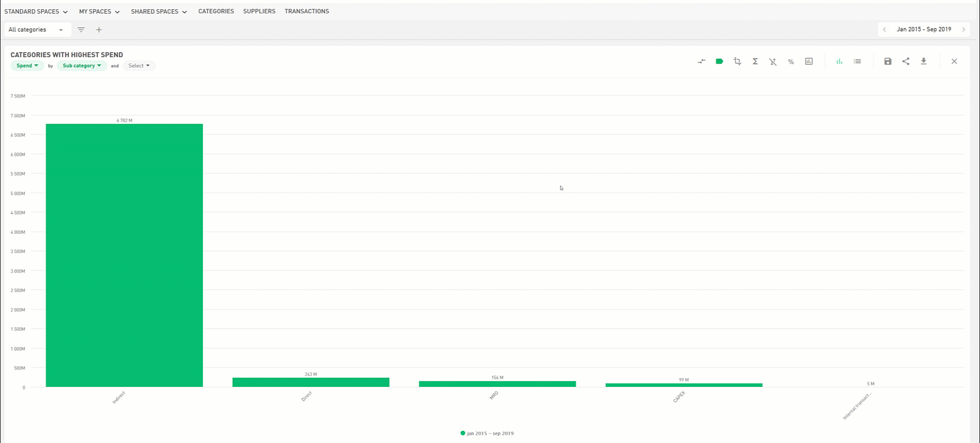980x443 pixels.
Task: Click the Jan 2015 - Sep 2019 date range
Action: (x=924, y=30)
